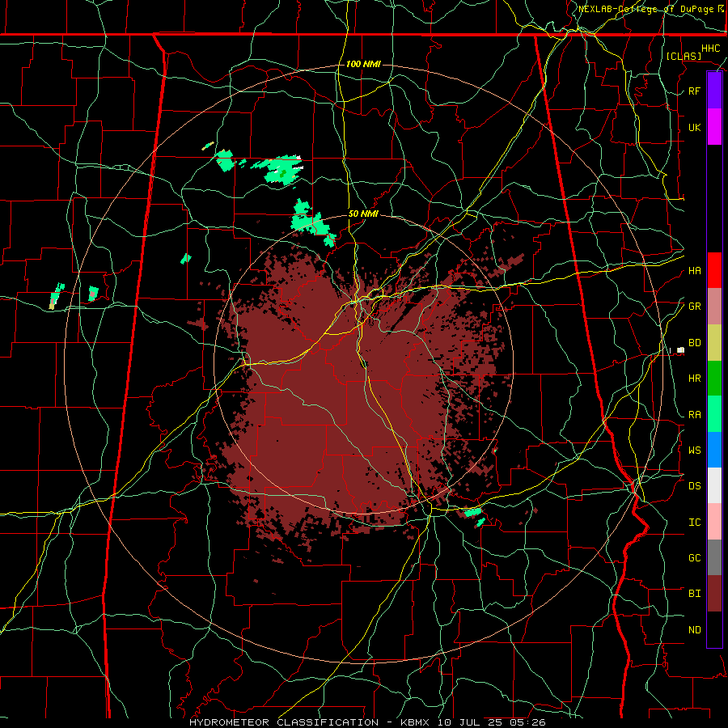Click the 50 NMI range ring label

(x=363, y=214)
